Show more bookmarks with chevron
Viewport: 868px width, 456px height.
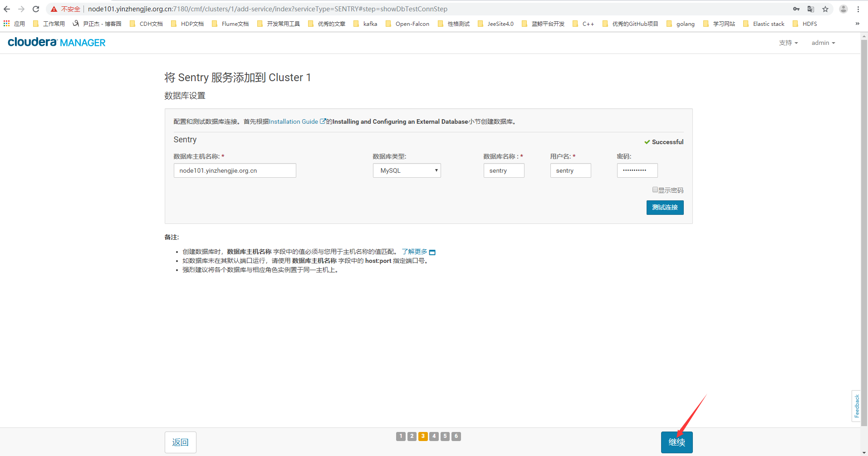(x=857, y=24)
